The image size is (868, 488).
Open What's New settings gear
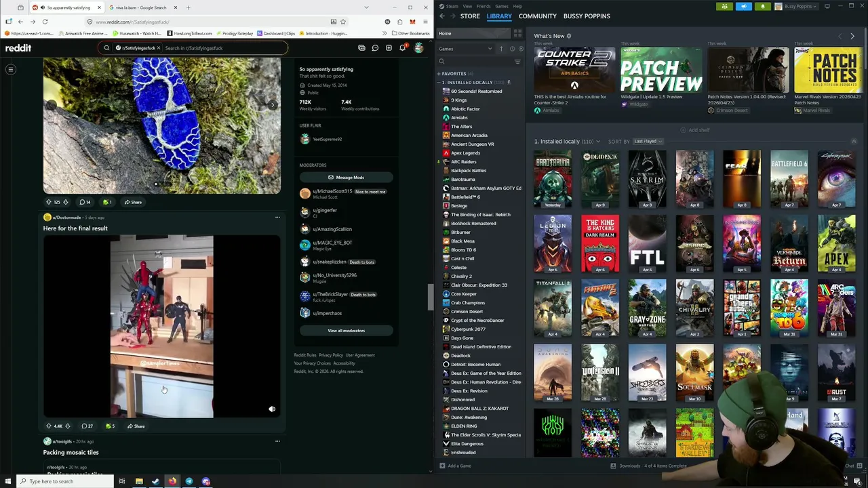coord(568,36)
